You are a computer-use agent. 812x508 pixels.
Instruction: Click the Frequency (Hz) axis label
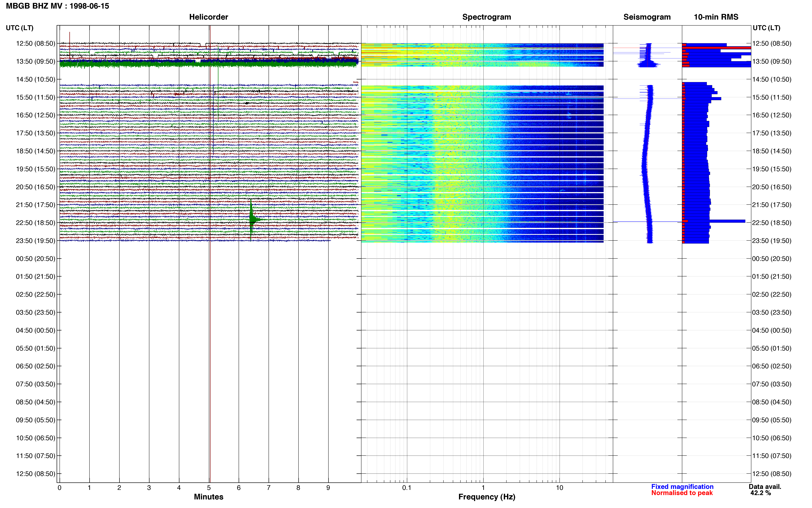pos(487,497)
